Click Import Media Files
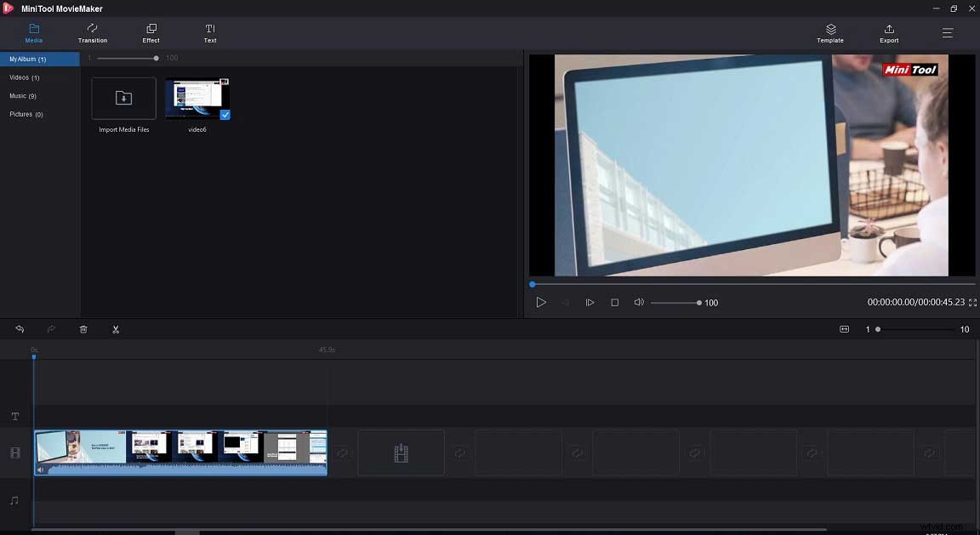 pyautogui.click(x=122, y=98)
